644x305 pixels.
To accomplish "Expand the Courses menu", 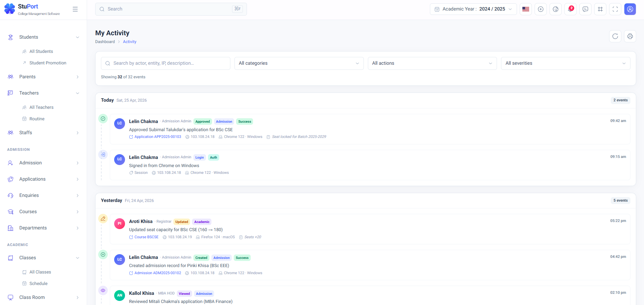I will [78, 212].
